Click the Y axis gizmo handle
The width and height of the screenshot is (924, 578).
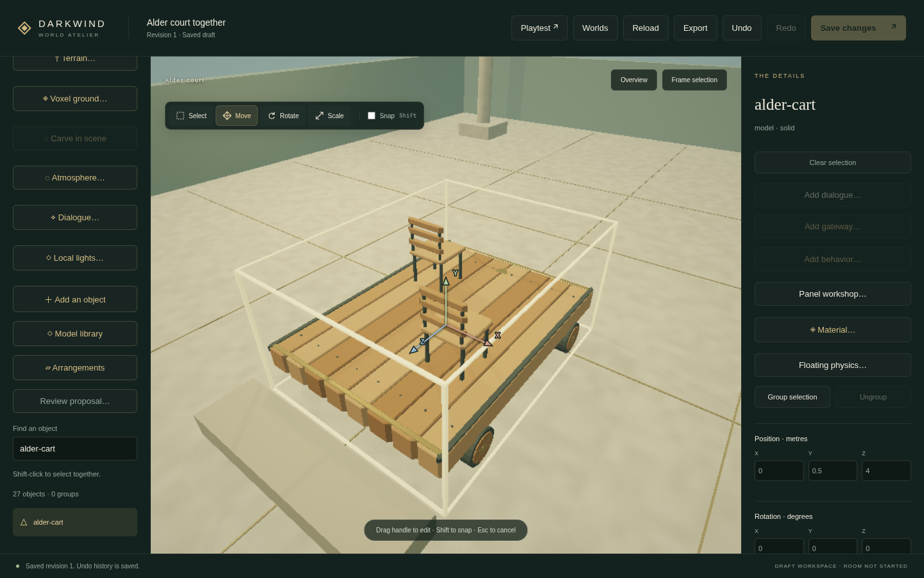[446, 281]
